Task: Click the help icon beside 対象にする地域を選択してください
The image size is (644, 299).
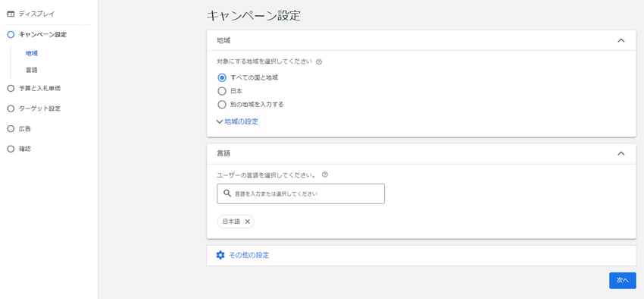Action: (x=319, y=62)
